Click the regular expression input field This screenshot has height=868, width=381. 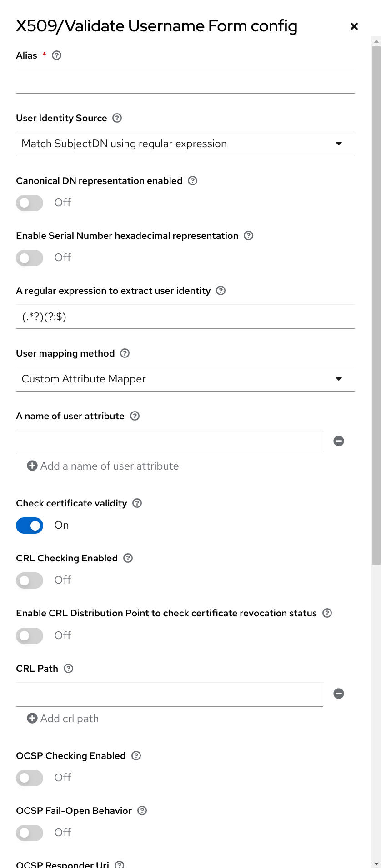click(185, 317)
